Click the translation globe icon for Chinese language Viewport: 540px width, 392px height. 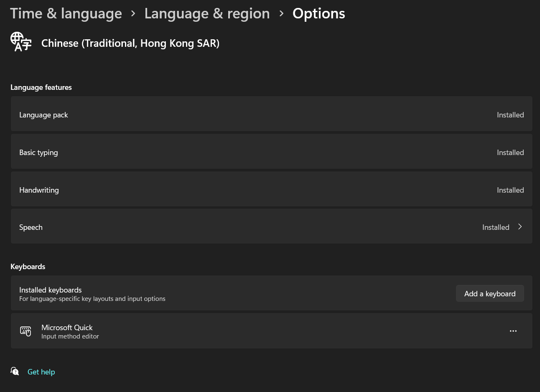click(21, 41)
